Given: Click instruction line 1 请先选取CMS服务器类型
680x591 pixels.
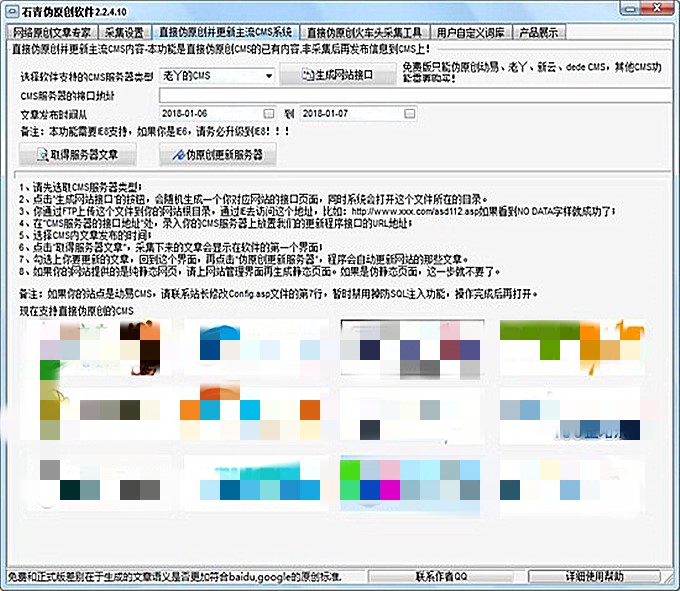Looking at the screenshot, I should pyautogui.click(x=81, y=187).
